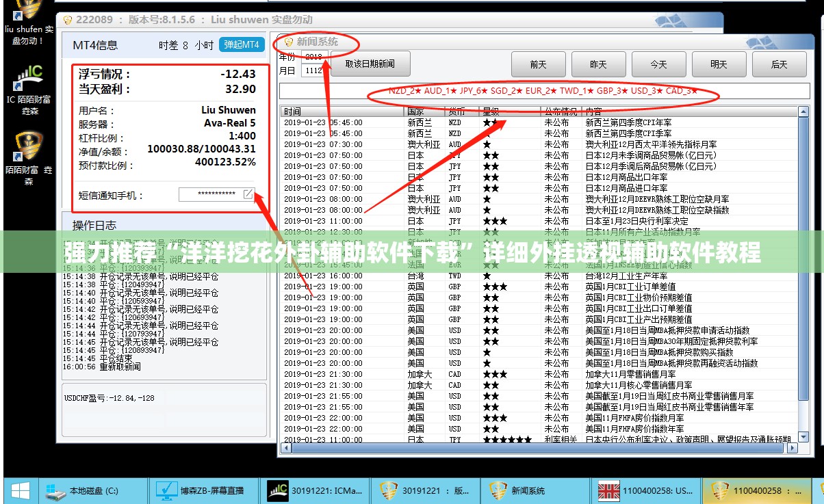Viewport: 824px width, 504px height.
Task: Switch to 1100400258 : ... shield taskbar item
Action: click(x=757, y=490)
